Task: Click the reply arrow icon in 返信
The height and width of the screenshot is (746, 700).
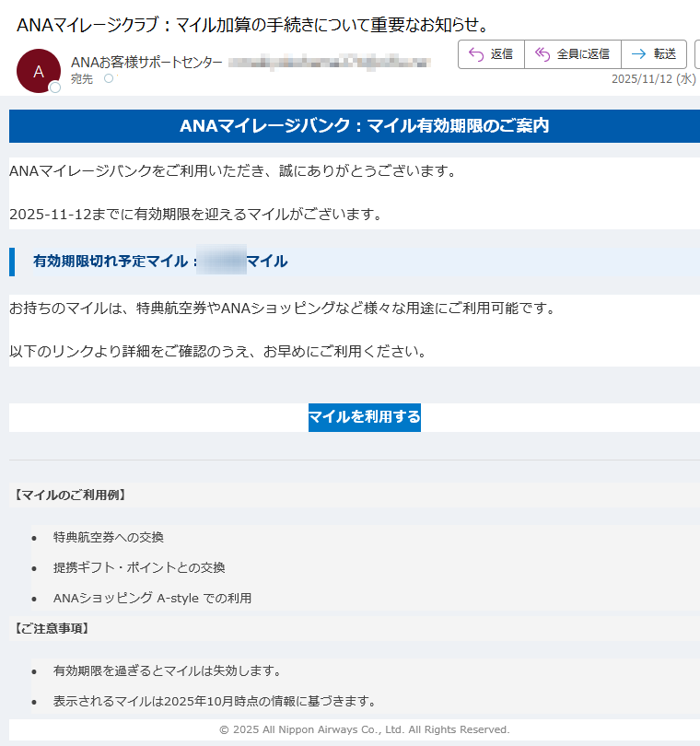Action: click(x=476, y=54)
